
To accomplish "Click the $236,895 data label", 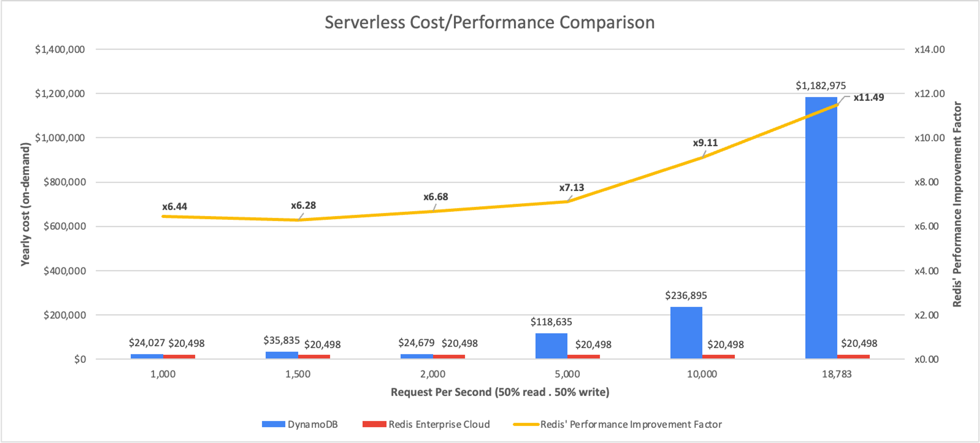I will pos(686,295).
